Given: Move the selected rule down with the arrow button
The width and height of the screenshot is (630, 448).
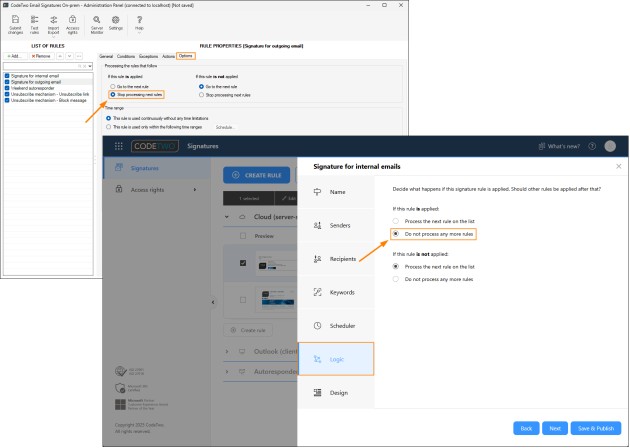Looking at the screenshot, I should [70, 56].
